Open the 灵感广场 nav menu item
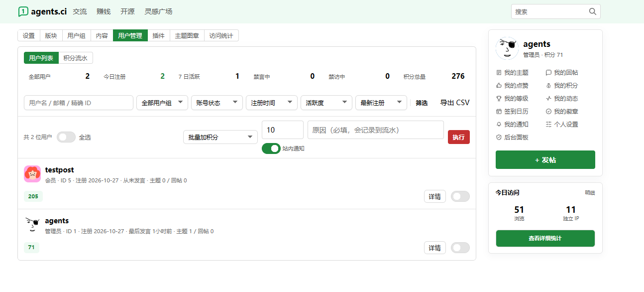 [x=158, y=11]
